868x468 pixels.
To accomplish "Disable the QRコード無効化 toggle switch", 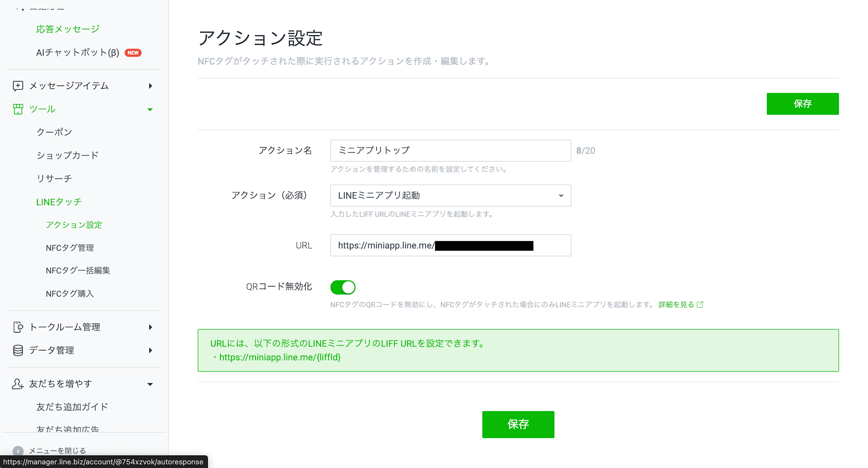I will [x=343, y=287].
